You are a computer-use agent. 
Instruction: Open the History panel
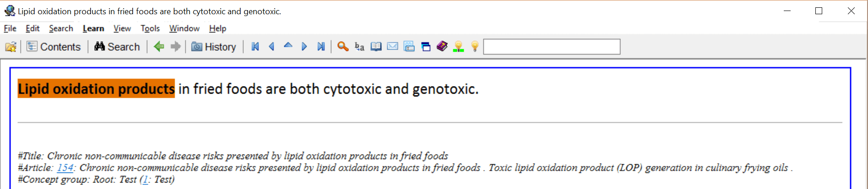click(x=214, y=47)
